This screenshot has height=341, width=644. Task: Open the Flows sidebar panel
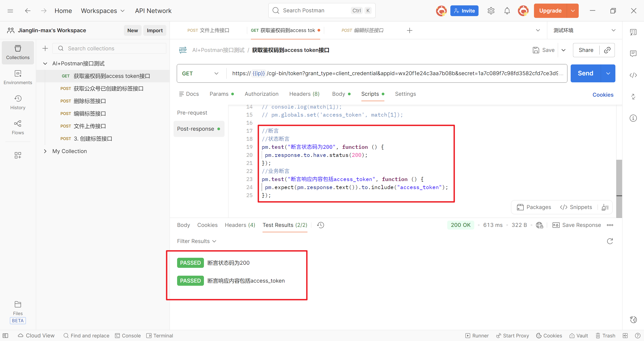(x=18, y=128)
